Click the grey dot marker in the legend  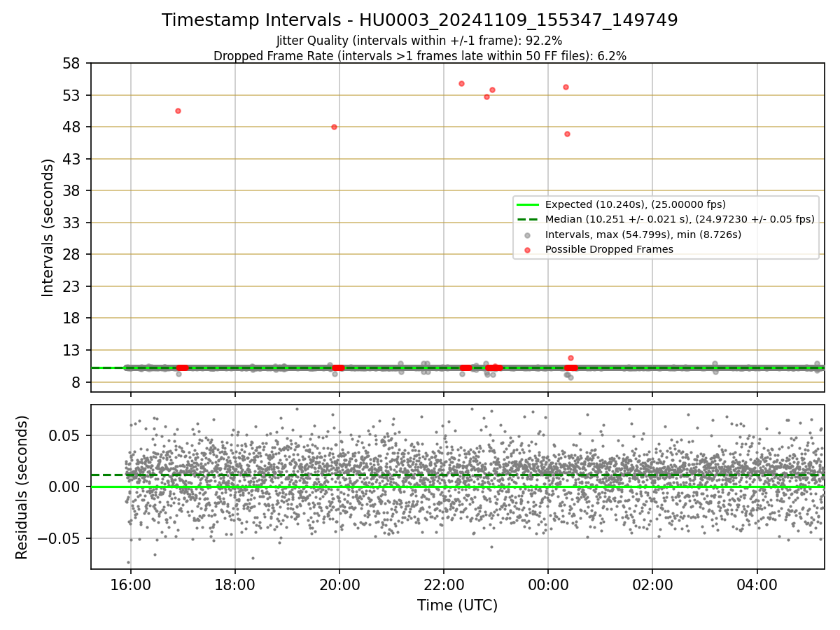tap(528, 234)
